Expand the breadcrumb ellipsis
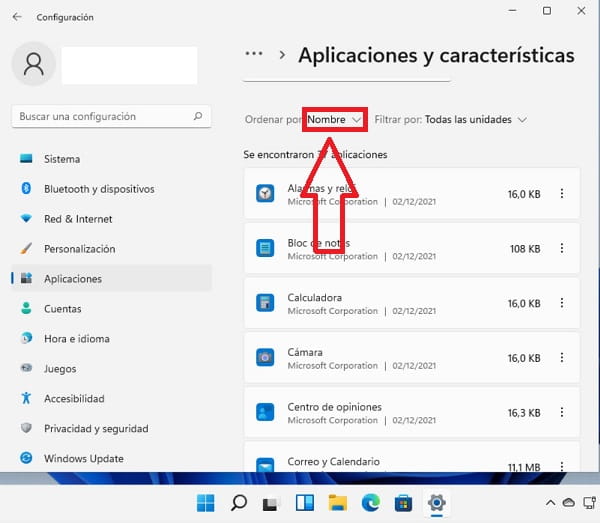 tap(254, 54)
